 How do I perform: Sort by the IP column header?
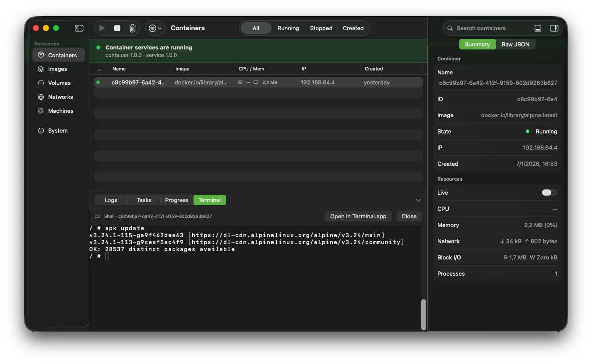(x=303, y=69)
